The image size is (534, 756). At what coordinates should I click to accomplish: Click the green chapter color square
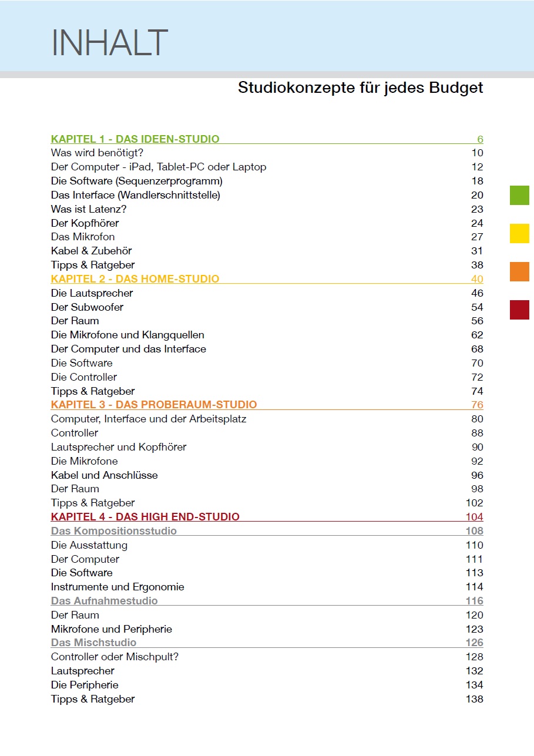pyautogui.click(x=519, y=195)
